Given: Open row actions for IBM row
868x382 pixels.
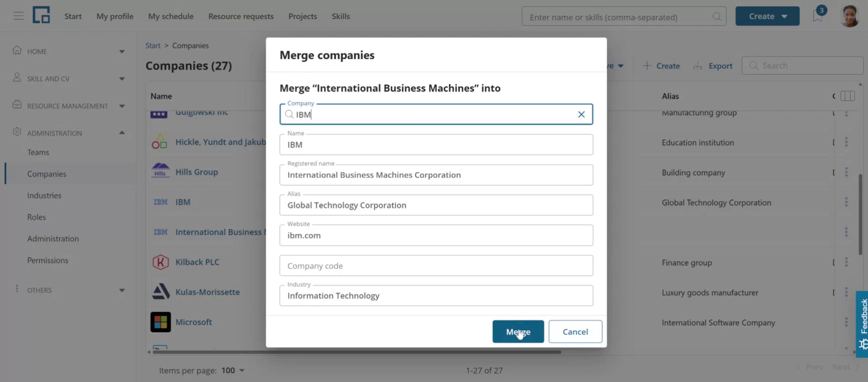Looking at the screenshot, I should click(x=846, y=202).
